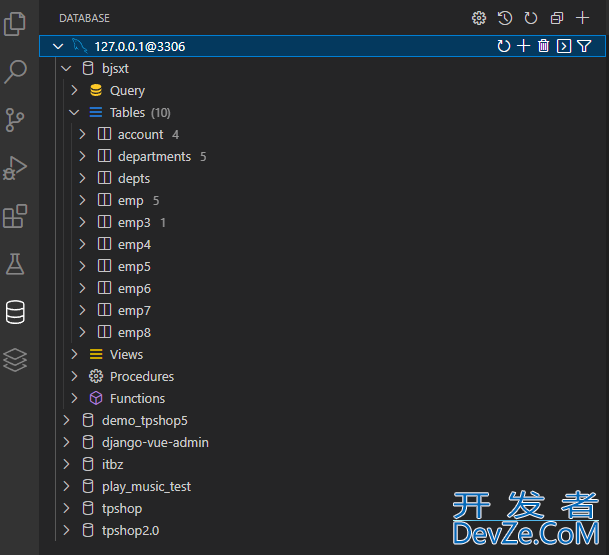Open query history in Database header
609x555 pixels.
tap(505, 18)
